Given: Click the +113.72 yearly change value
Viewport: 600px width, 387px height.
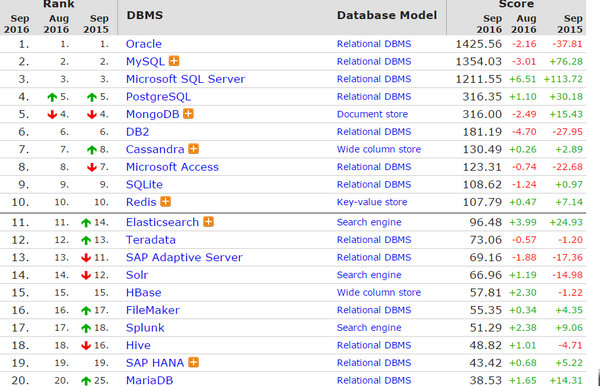Looking at the screenshot, I should point(563,79).
